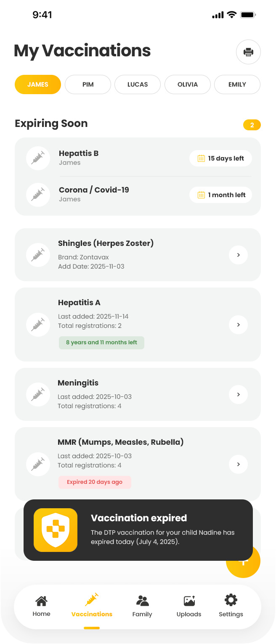Select the Vaccinations syringe icon in the bottom bar
276x644 pixels.
(x=91, y=599)
